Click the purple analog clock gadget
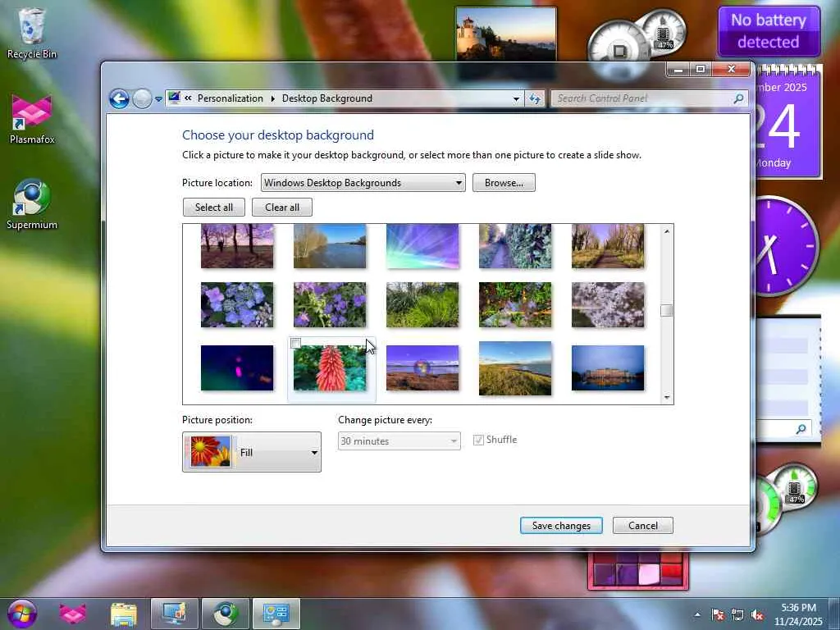Screen dimensions: 840x630 pyautogui.click(x=787, y=246)
